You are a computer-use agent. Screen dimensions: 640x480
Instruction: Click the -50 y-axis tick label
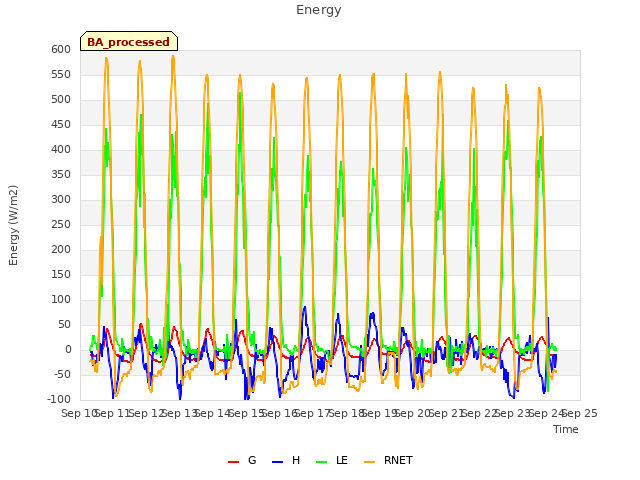click(x=61, y=374)
